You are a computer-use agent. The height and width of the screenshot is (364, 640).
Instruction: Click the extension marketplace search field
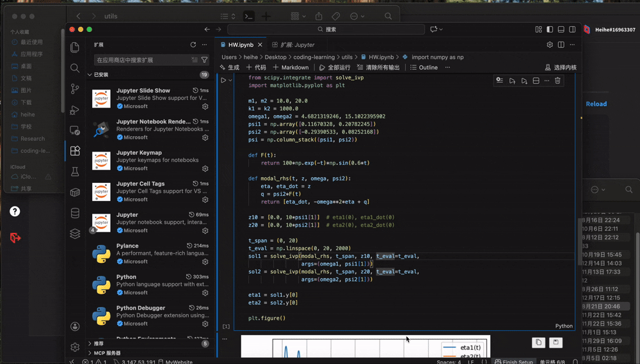[142, 60]
